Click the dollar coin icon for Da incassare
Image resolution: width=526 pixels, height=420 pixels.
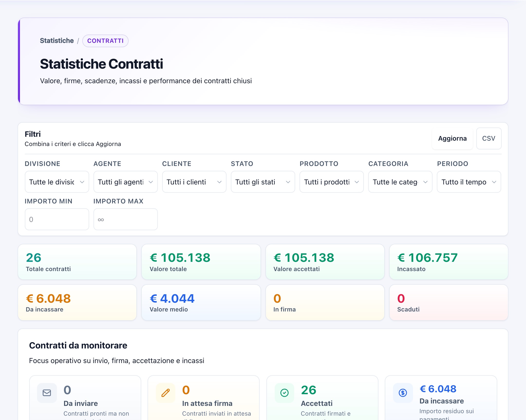(403, 393)
